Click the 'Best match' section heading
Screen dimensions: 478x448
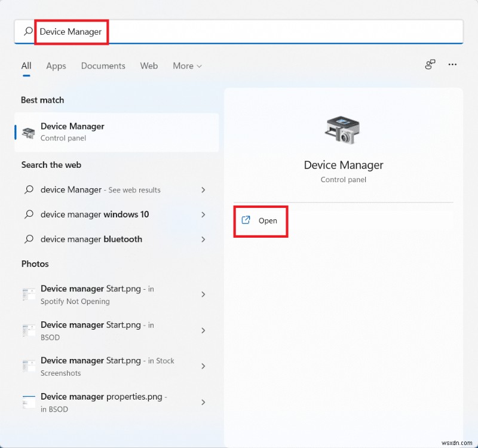click(42, 100)
